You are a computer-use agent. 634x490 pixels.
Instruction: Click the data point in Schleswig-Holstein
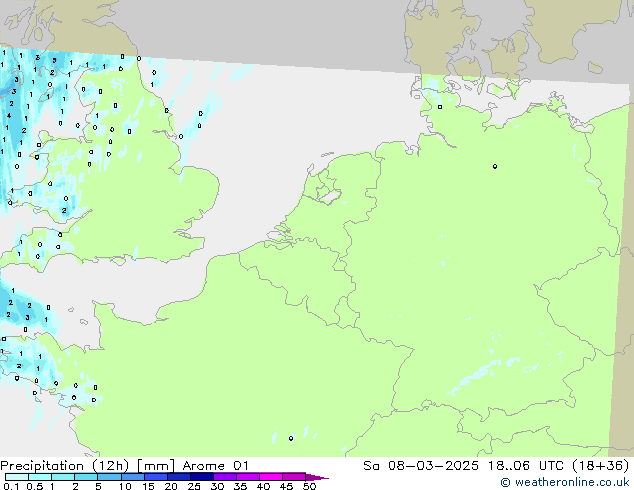(440, 107)
